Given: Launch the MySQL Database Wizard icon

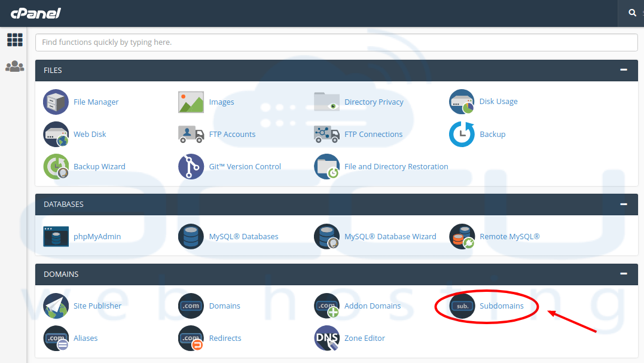Looking at the screenshot, I should [326, 237].
